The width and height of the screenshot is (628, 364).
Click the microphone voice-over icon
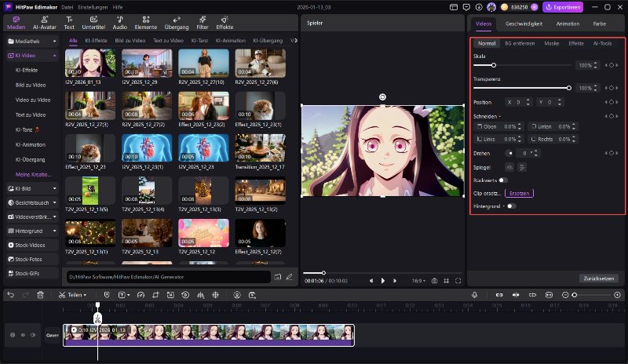pos(475,295)
